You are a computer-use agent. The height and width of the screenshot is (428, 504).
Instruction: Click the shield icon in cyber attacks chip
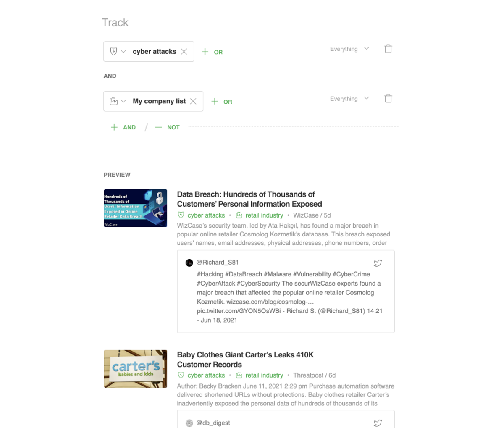coord(113,52)
